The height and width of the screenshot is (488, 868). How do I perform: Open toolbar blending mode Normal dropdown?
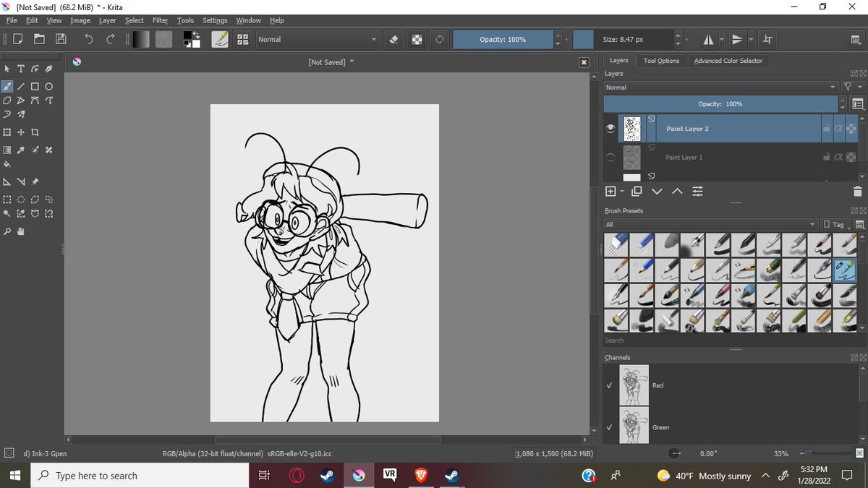[x=317, y=39]
